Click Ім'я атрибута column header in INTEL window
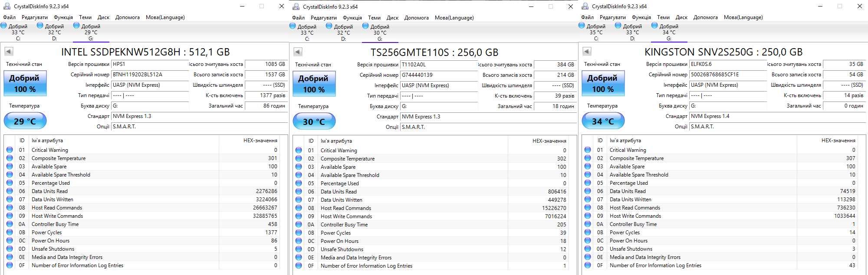The image size is (868, 275). click(124, 141)
